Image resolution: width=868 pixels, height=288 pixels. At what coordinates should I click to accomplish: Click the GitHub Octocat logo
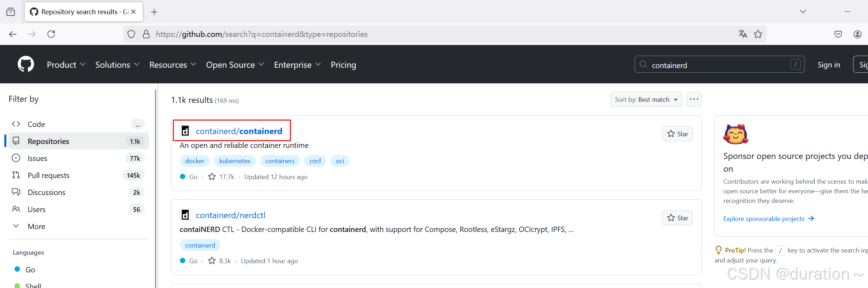point(26,64)
